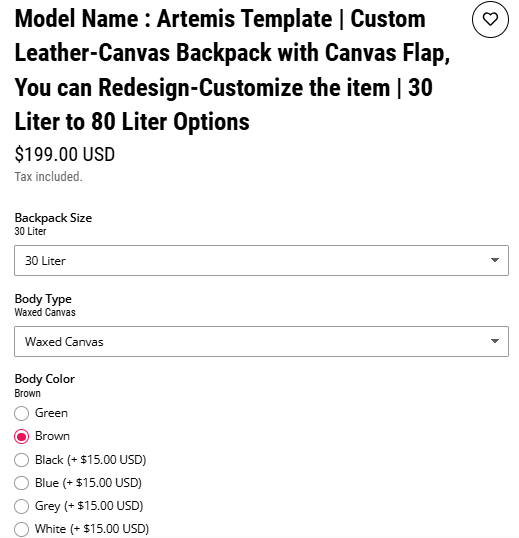The image size is (519, 538).
Task: Open the Backpack Size 30 Liter dropdown
Action: [x=261, y=260]
